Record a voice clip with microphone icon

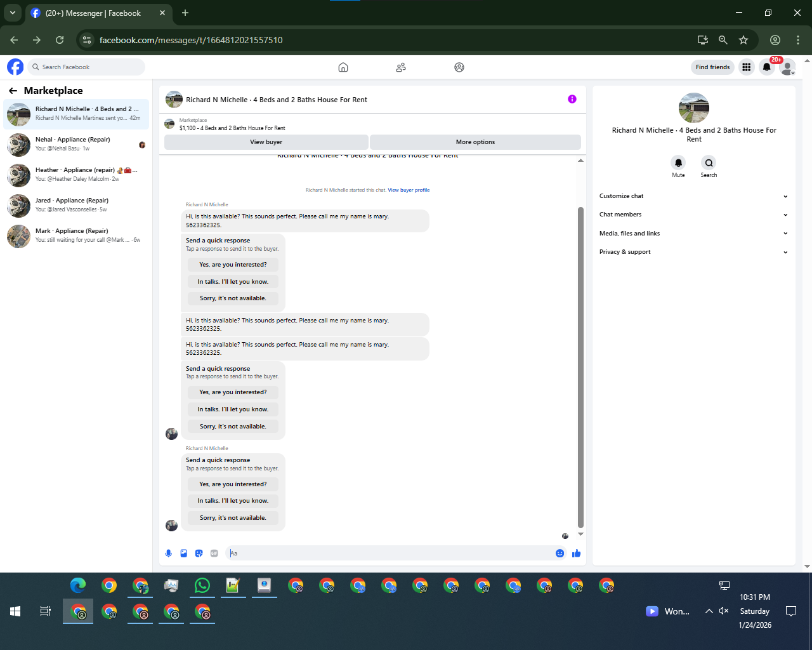168,554
